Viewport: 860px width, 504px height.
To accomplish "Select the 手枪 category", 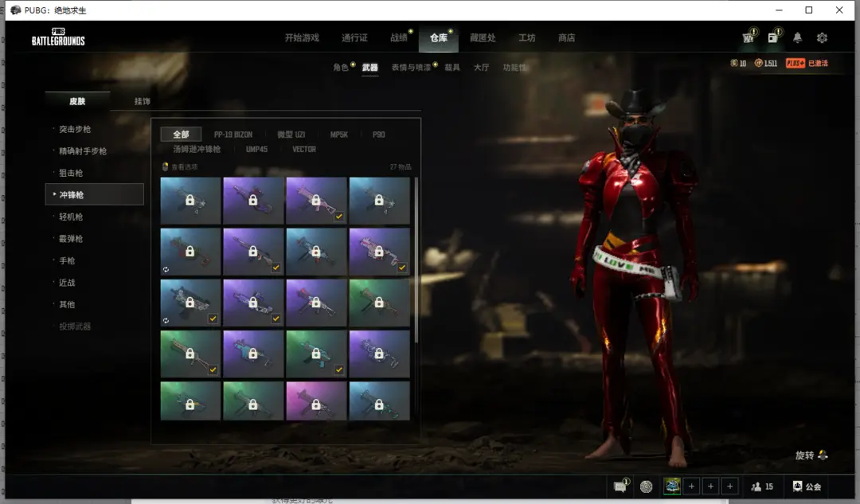I will pos(67,260).
